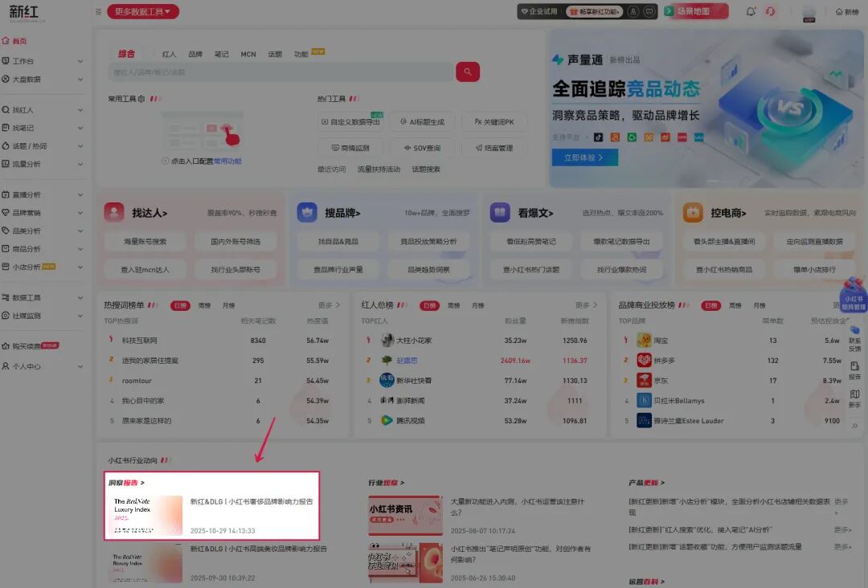This screenshot has height=588, width=868.
Task: Open 小红书奢侈品牌影响力报告 thumbnail
Action: click(147, 516)
